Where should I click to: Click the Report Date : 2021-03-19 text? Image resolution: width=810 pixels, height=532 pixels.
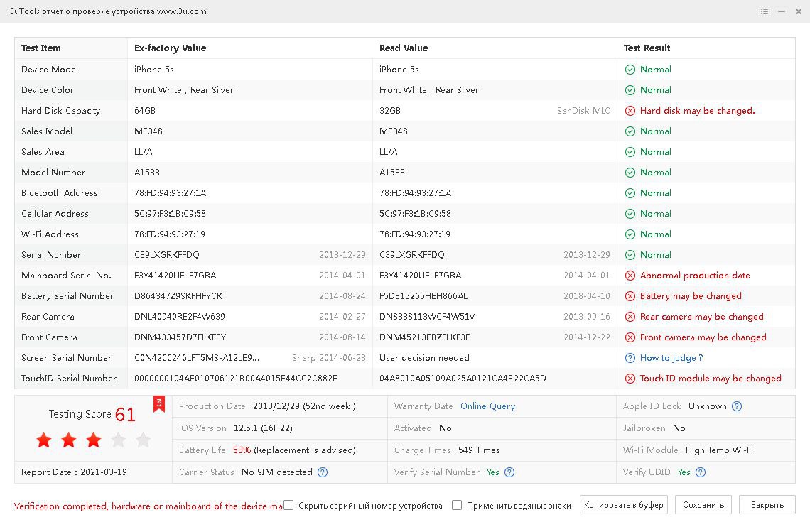(x=74, y=472)
